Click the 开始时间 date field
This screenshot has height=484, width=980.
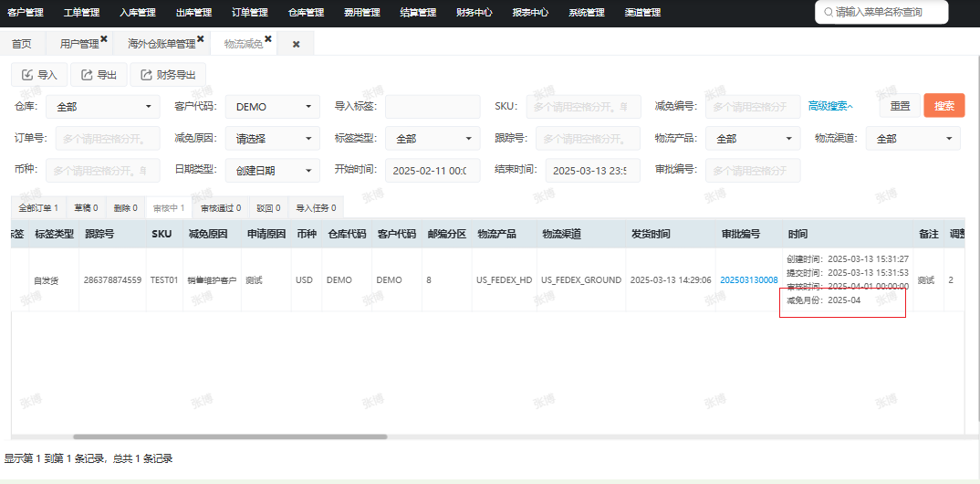[x=433, y=170]
